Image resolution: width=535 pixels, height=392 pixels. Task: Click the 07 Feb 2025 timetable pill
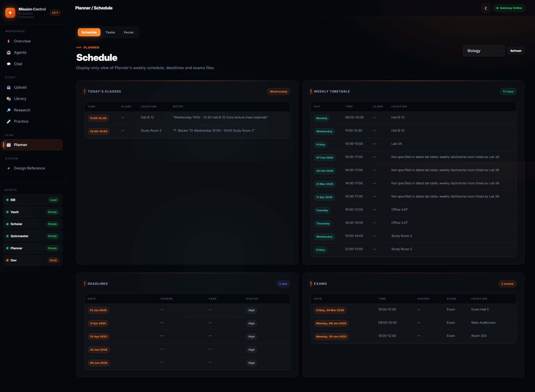pos(325,158)
